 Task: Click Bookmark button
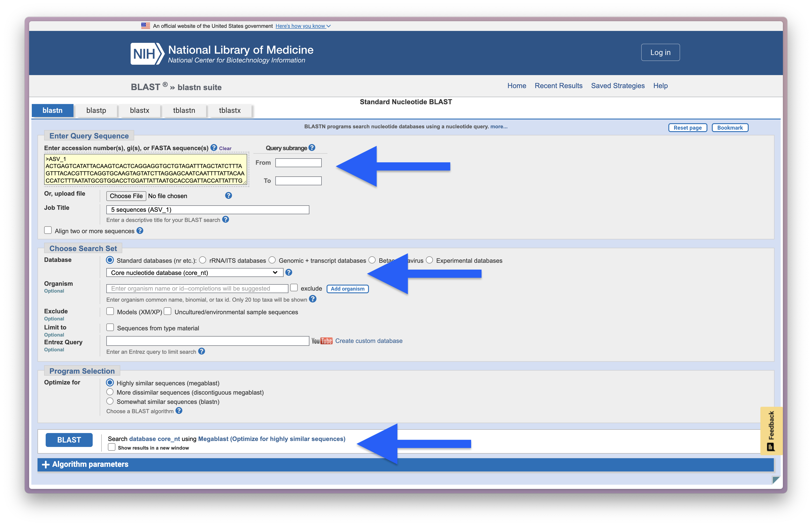(730, 128)
